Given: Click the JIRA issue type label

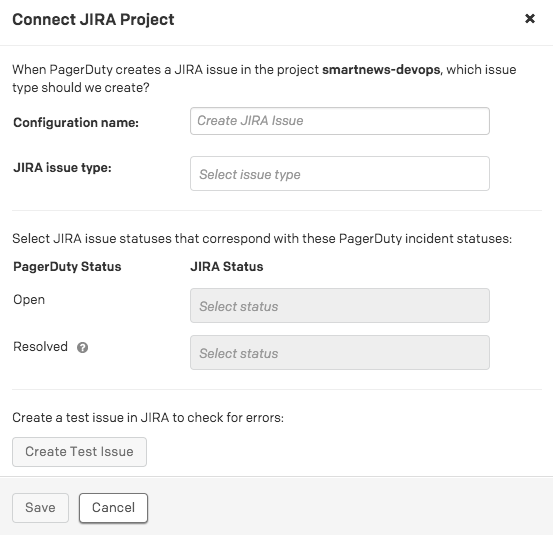Looking at the screenshot, I should 62,168.
